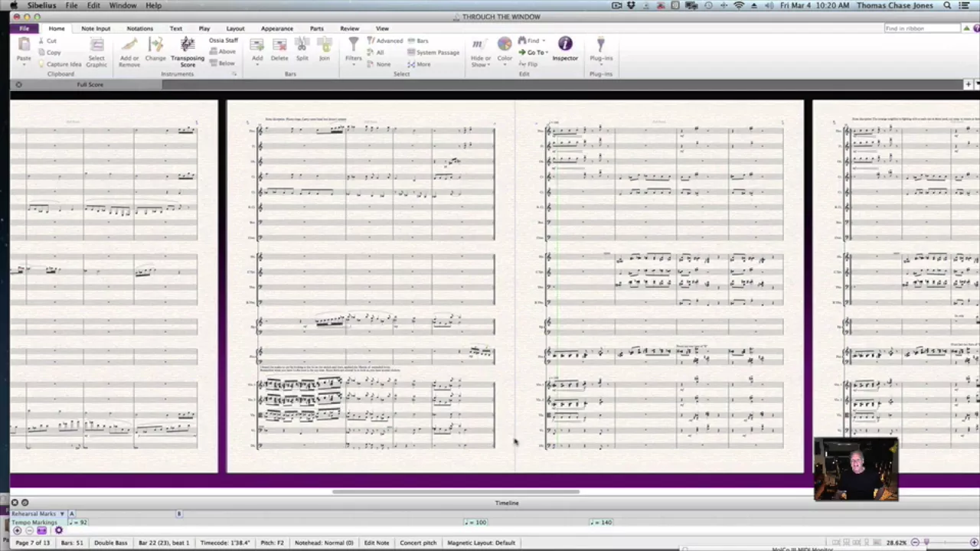
Task: Click the ribbon help question icon
Action: point(976,28)
